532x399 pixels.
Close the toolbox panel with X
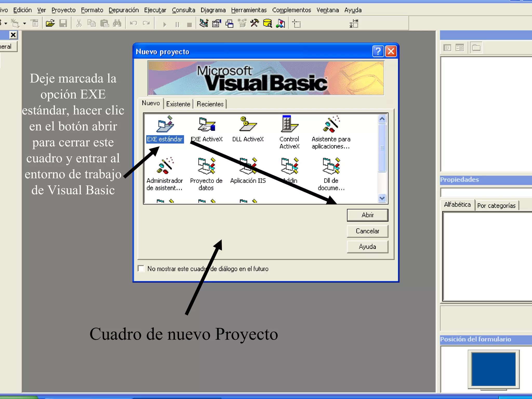click(13, 35)
